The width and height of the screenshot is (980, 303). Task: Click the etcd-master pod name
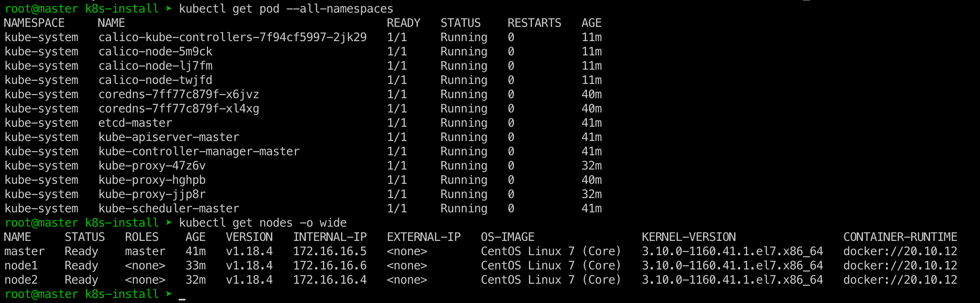pos(135,123)
